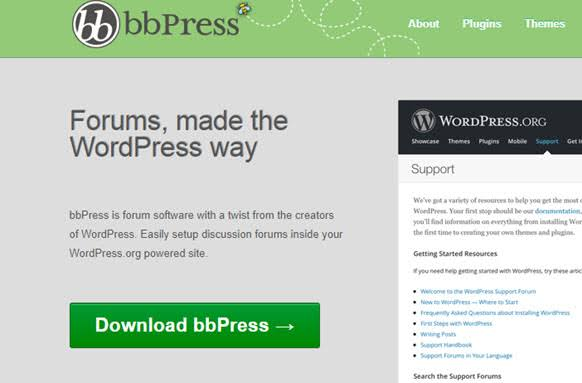This screenshot has width=582, height=383.
Task: Click the Support page heading
Action: coord(432,169)
